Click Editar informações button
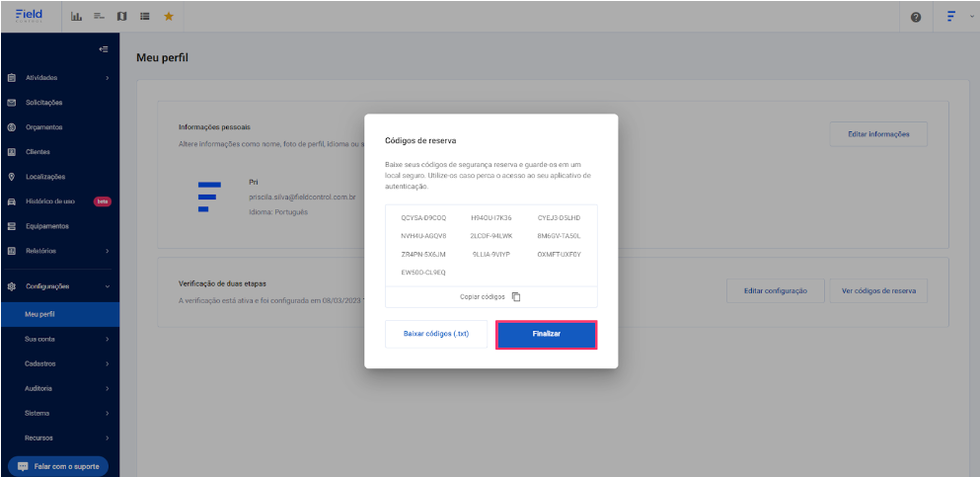Image resolution: width=980 pixels, height=477 pixels. [x=878, y=133]
